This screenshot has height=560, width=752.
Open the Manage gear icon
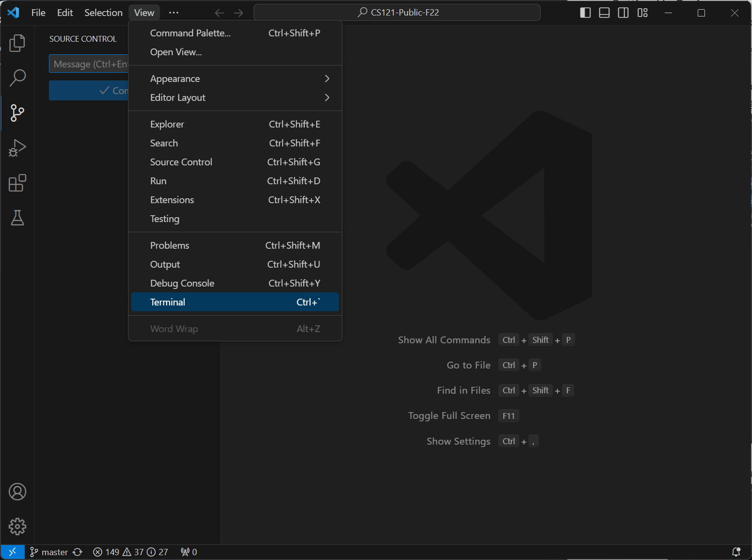[17, 526]
